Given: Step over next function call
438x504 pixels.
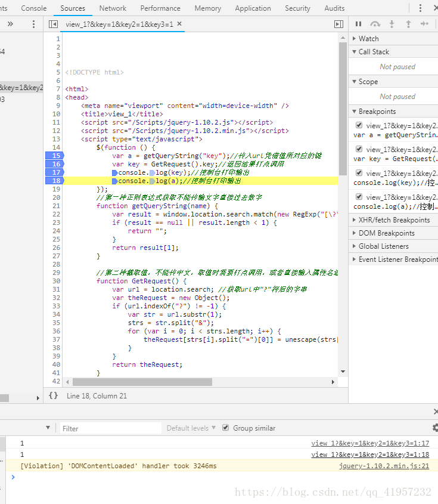Looking at the screenshot, I should (375, 24).
